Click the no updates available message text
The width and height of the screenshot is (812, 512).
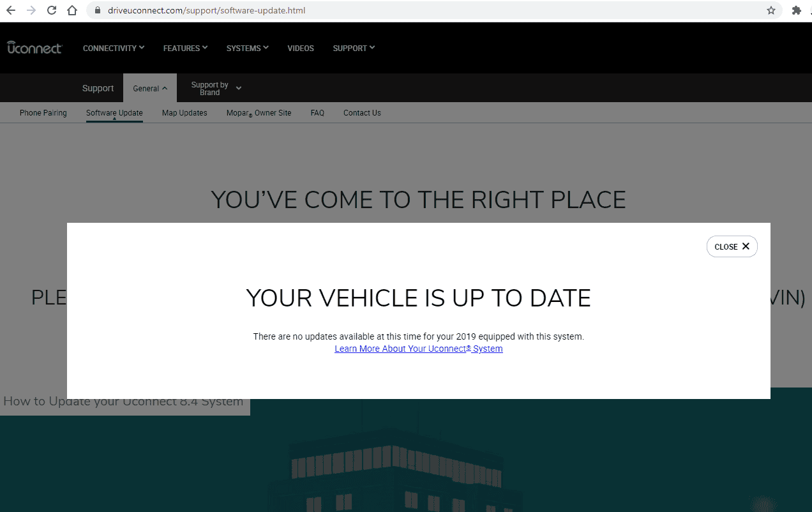pyautogui.click(x=419, y=336)
